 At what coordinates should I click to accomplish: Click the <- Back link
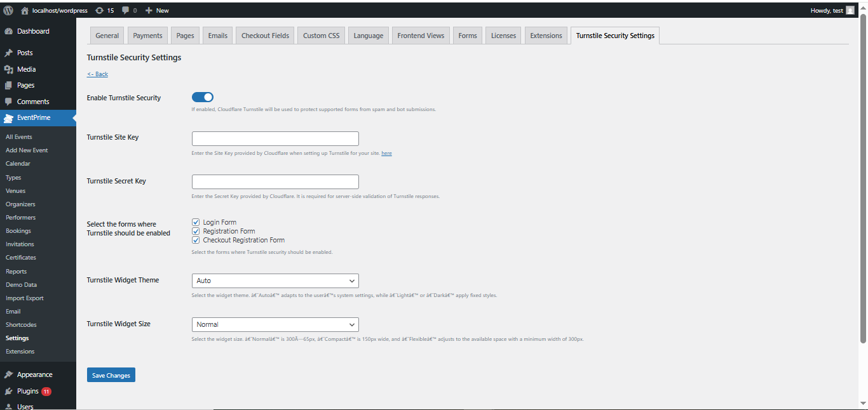pos(97,74)
